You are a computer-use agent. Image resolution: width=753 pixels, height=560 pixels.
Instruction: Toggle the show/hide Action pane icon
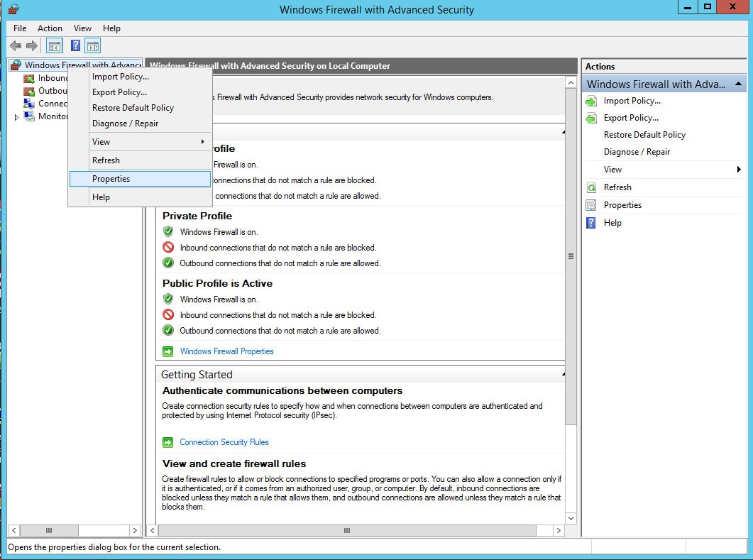93,46
